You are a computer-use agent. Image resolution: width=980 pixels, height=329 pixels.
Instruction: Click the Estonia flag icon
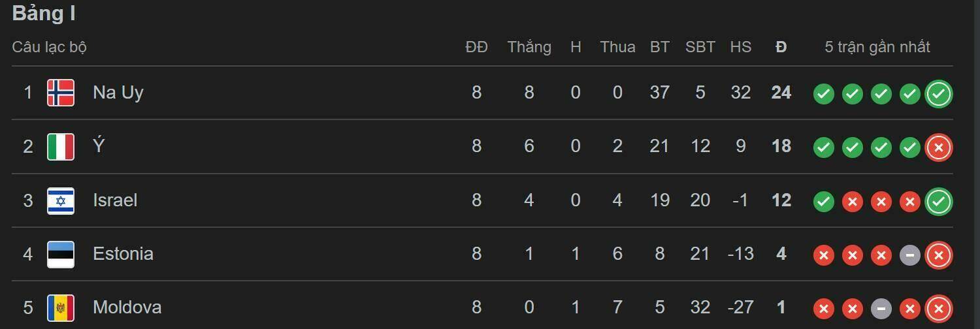pos(61,254)
